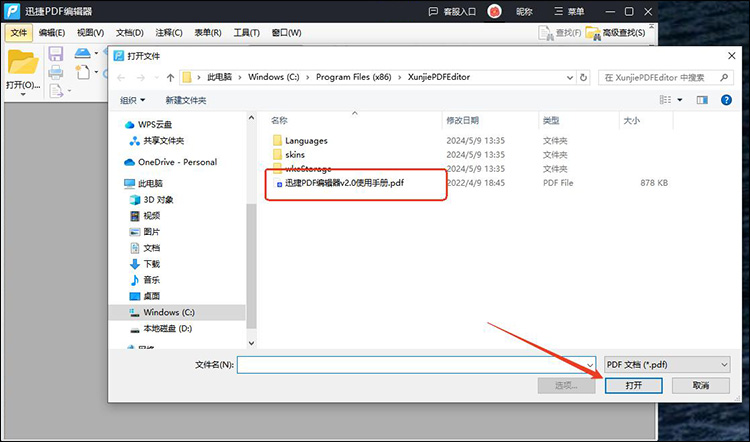
Task: Click the change view layout icon
Action: point(665,99)
